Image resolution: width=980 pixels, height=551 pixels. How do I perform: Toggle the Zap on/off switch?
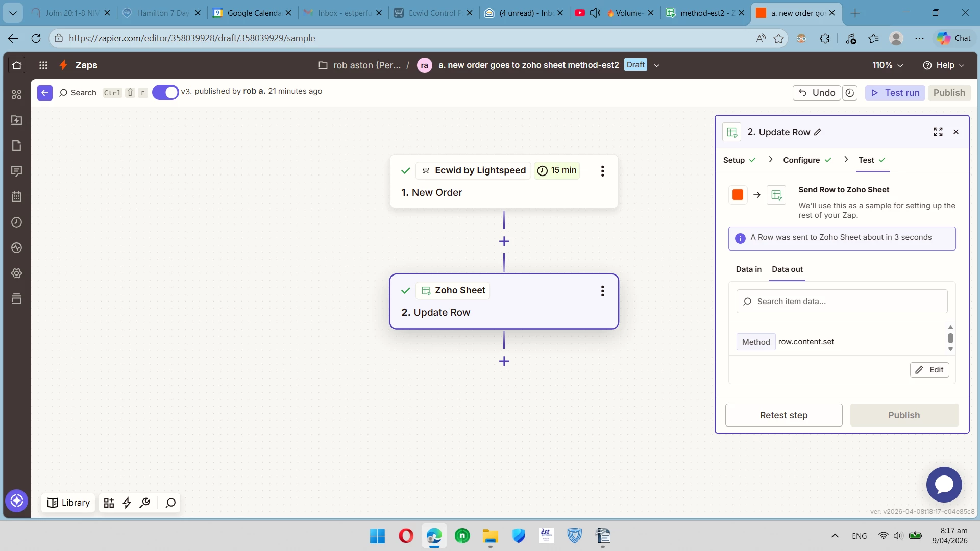165,92
